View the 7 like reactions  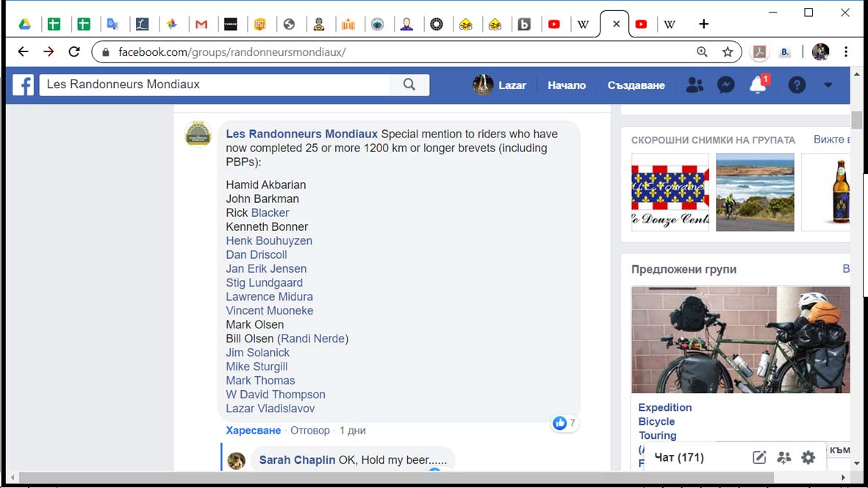point(564,423)
